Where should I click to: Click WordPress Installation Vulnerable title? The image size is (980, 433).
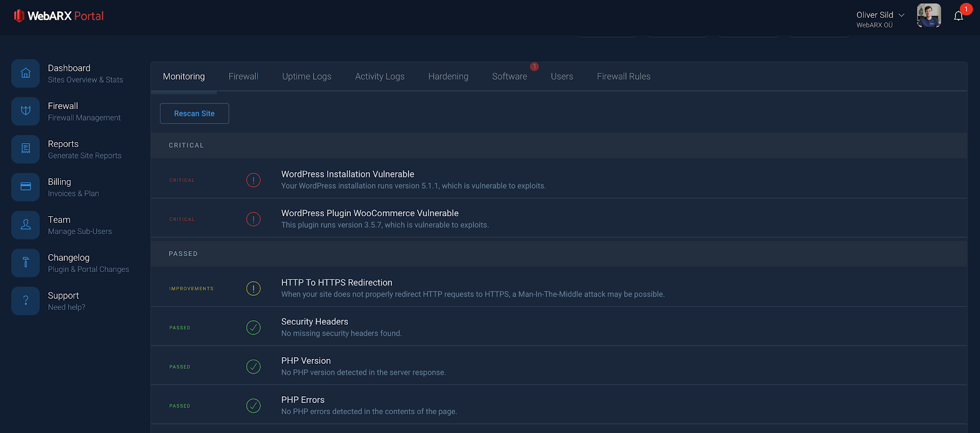coord(348,175)
